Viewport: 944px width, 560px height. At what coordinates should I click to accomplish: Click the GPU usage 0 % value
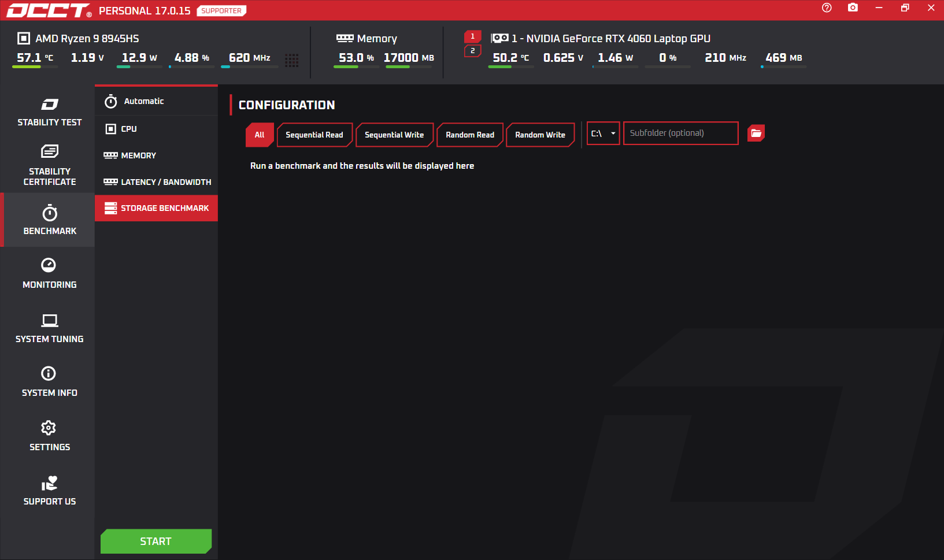[668, 58]
